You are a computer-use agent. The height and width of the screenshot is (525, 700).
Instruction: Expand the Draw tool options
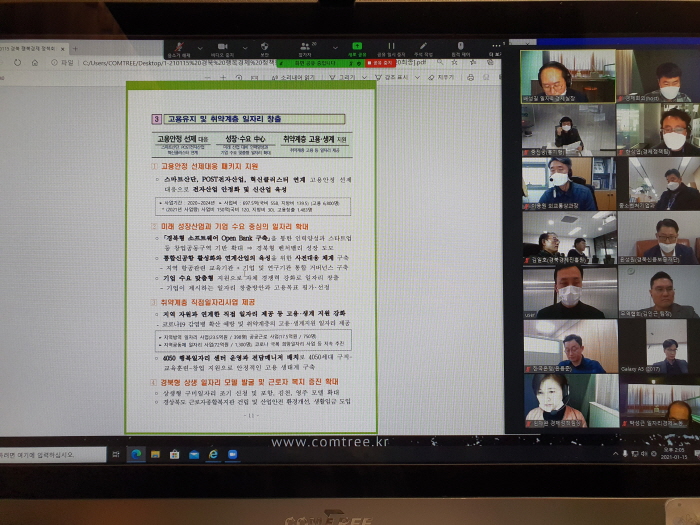[365, 78]
